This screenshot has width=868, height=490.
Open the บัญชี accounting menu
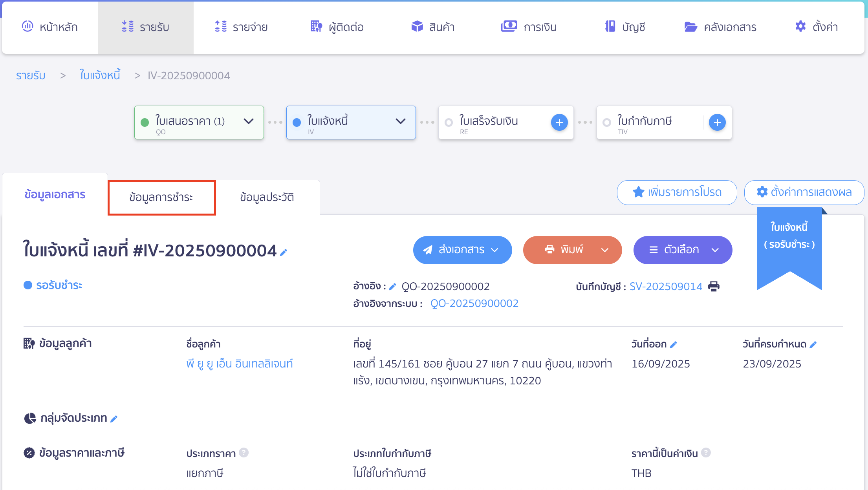click(x=624, y=27)
